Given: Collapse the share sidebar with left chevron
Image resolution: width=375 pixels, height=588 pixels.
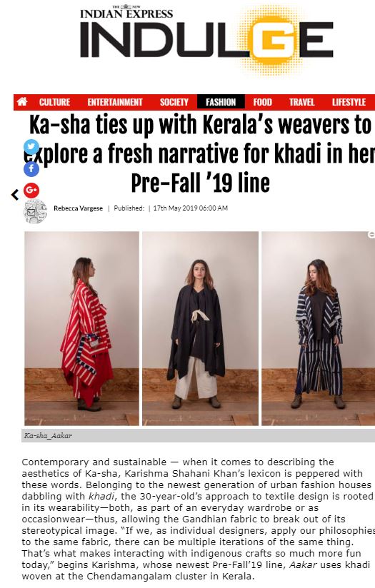Looking at the screenshot, I should click(x=15, y=195).
